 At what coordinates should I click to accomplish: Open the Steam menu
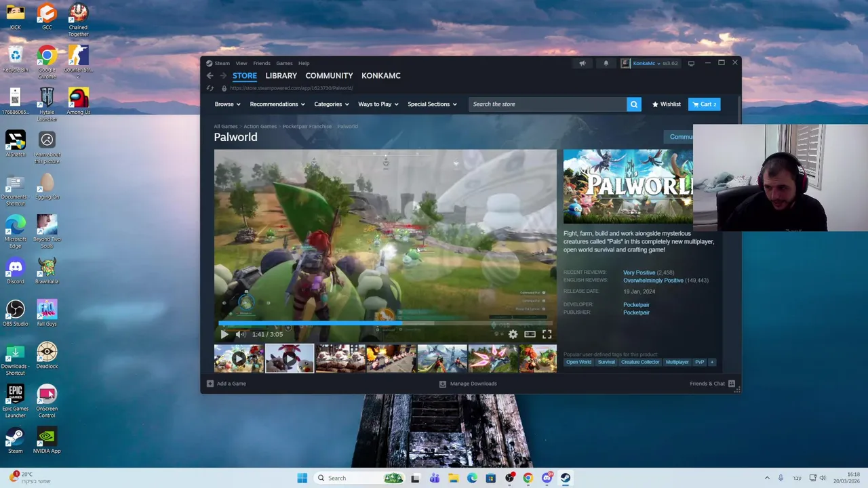coord(222,63)
